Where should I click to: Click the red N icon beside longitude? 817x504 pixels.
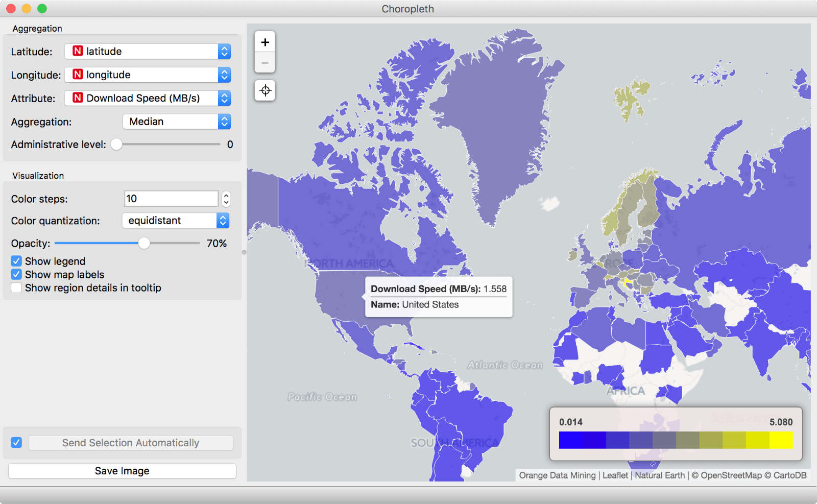(78, 75)
